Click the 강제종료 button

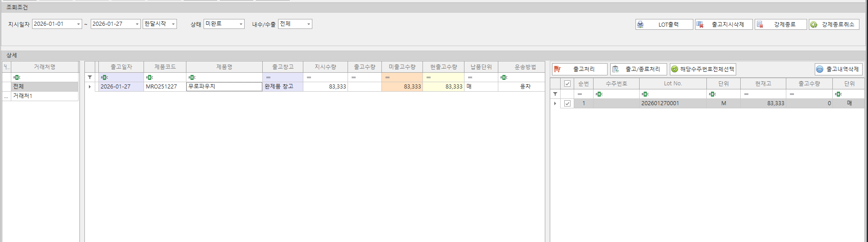coord(781,24)
